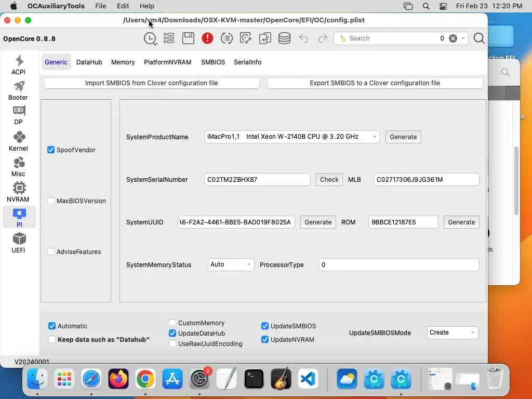Click the redo arrow

[323, 38]
